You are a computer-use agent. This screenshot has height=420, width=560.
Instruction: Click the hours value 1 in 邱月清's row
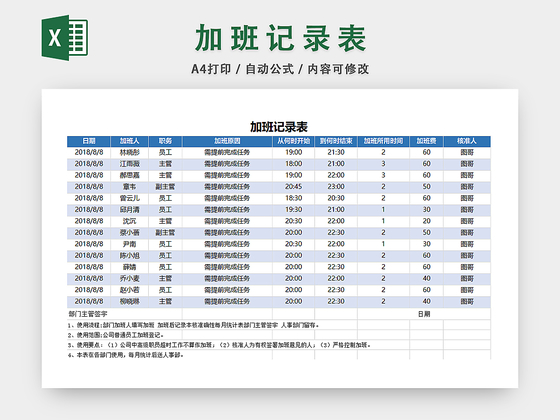point(383,210)
